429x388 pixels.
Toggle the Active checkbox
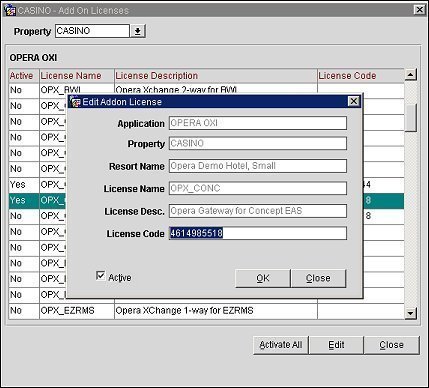(x=100, y=276)
